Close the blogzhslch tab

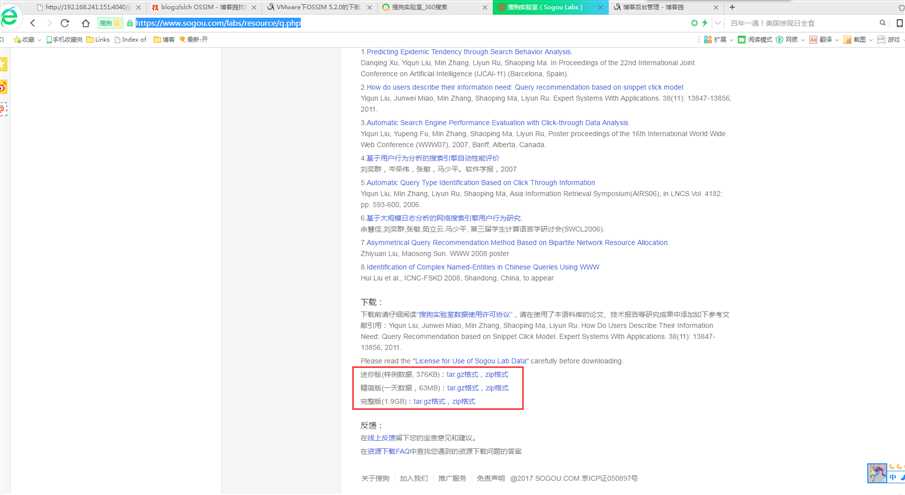[253, 8]
